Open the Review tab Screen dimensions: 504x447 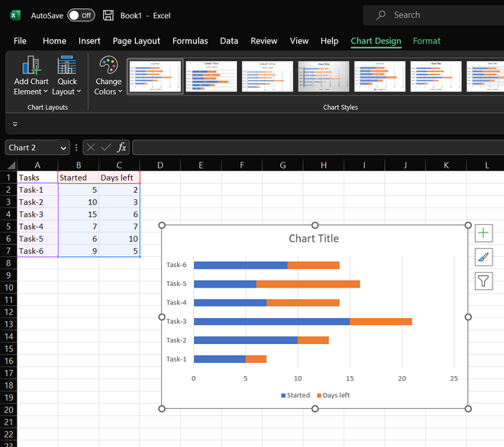[264, 40]
